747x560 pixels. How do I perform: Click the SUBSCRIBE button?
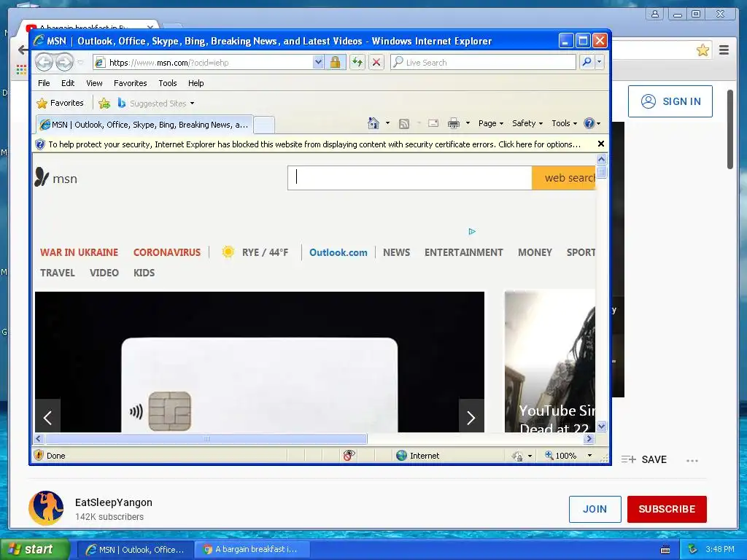pos(667,509)
